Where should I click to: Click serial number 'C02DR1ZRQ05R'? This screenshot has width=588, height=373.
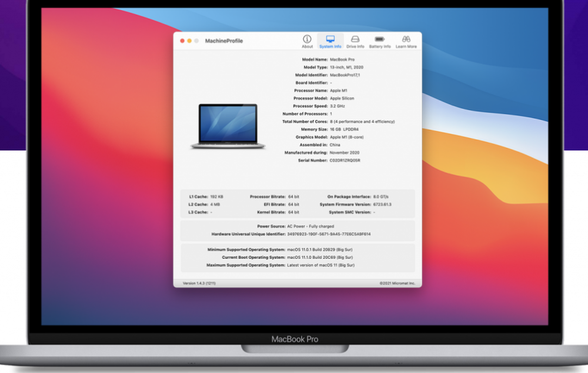(x=345, y=161)
